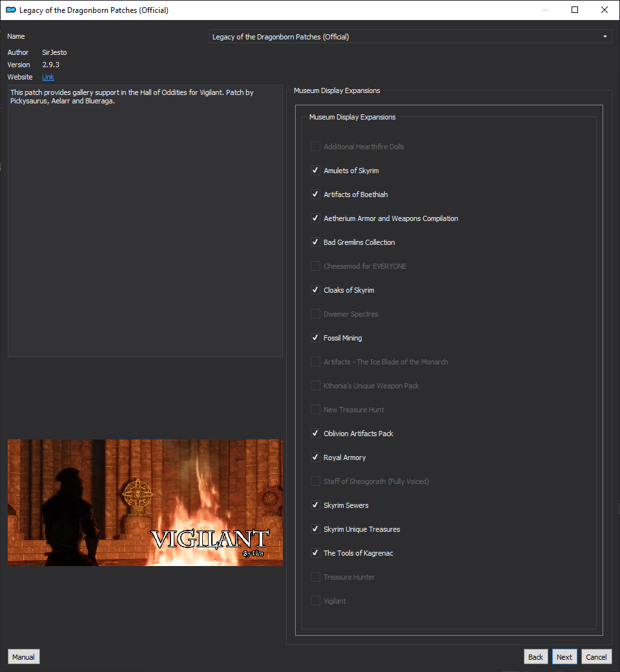The height and width of the screenshot is (672, 620).
Task: Uncheck The Tools of Kagrenac
Action: click(x=315, y=553)
